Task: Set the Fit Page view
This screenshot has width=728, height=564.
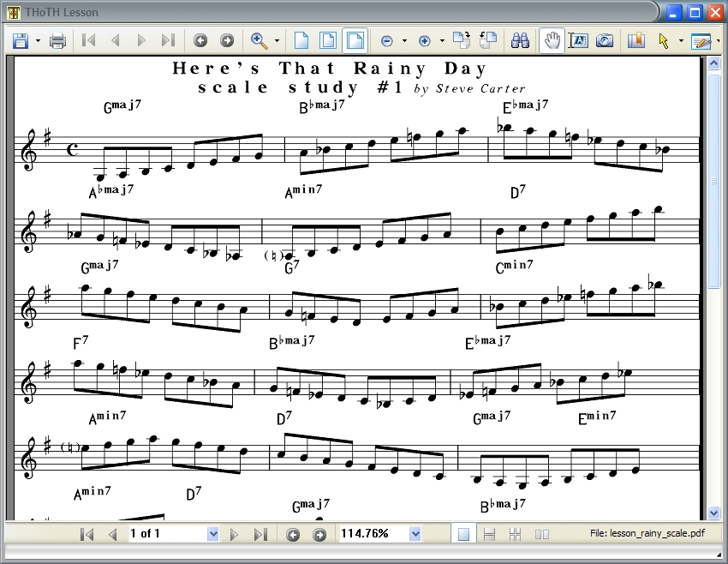Action: (328, 41)
